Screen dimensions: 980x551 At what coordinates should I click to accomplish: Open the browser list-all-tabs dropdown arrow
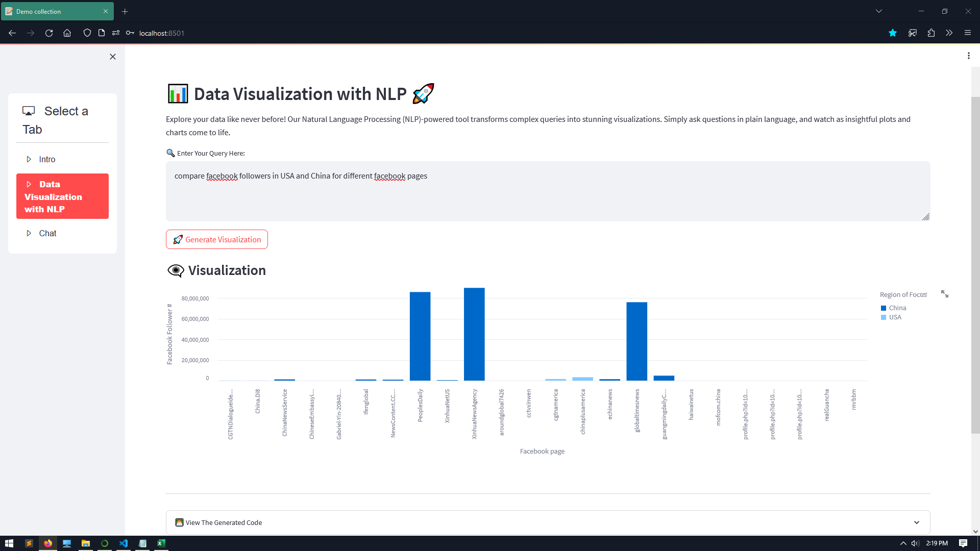tap(879, 11)
